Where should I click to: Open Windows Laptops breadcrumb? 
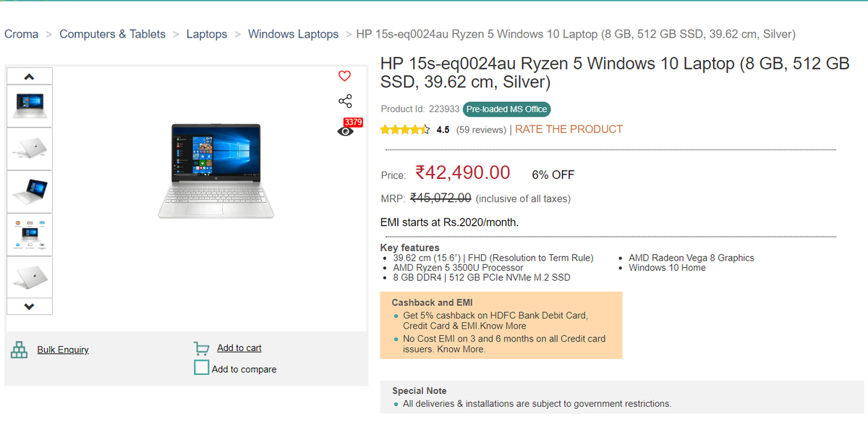pos(293,34)
